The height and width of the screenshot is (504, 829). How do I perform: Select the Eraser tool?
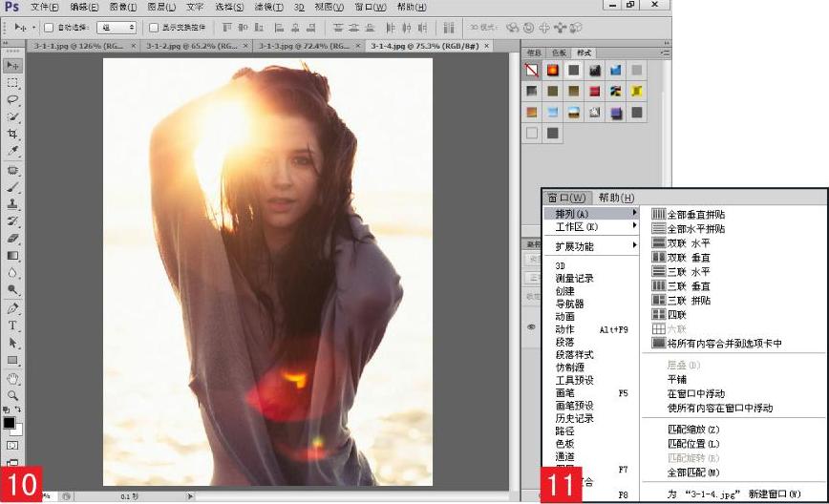coord(12,239)
